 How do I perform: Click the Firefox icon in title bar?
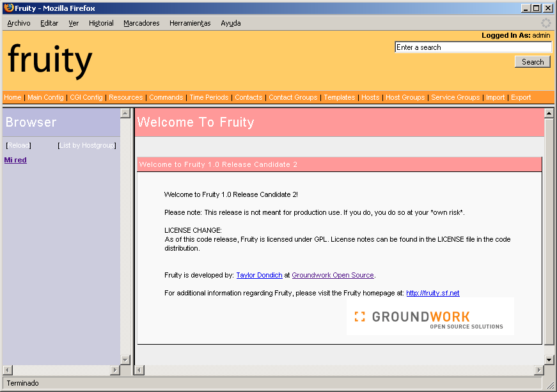(8, 8)
